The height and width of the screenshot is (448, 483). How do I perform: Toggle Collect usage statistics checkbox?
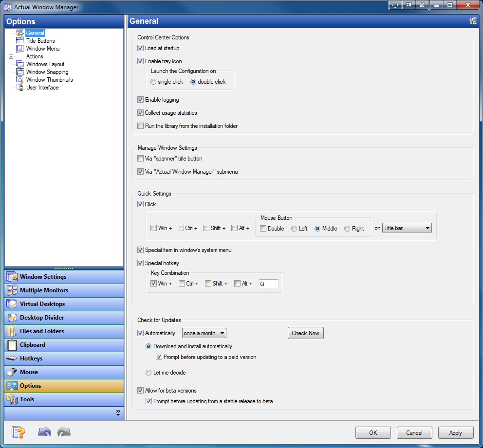tap(140, 113)
